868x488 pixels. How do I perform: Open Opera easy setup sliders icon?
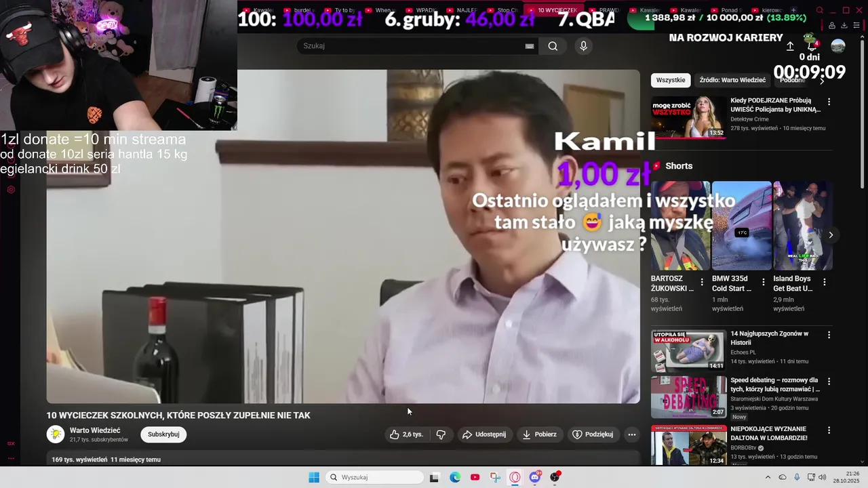tap(856, 26)
